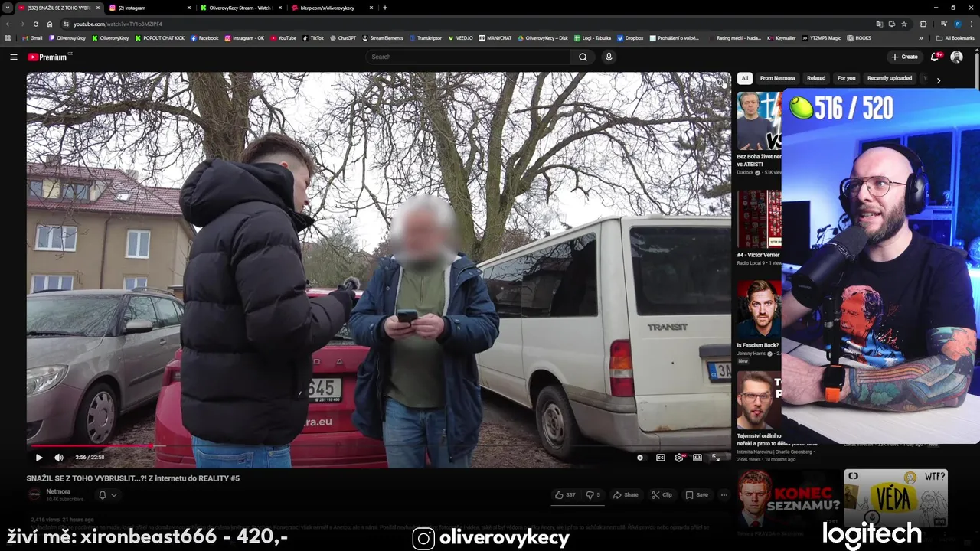Close the blerp.com browser tab
Screen dimensions: 980x551
click(371, 8)
